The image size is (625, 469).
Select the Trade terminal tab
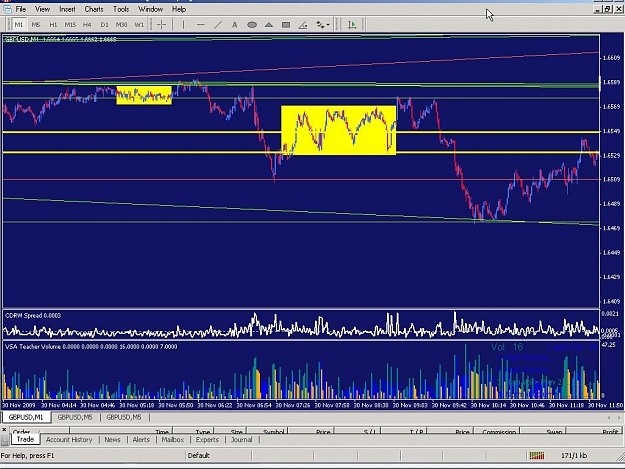[x=25, y=439]
